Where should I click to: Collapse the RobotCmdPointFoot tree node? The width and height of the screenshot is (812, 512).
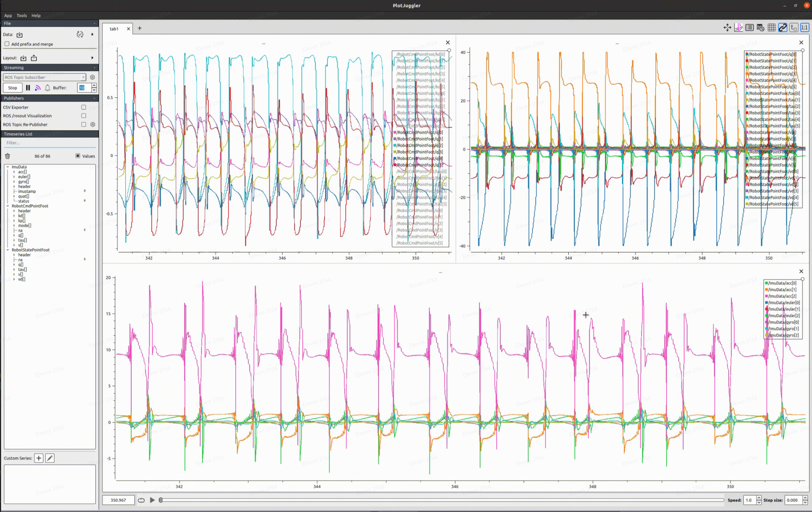click(x=8, y=206)
